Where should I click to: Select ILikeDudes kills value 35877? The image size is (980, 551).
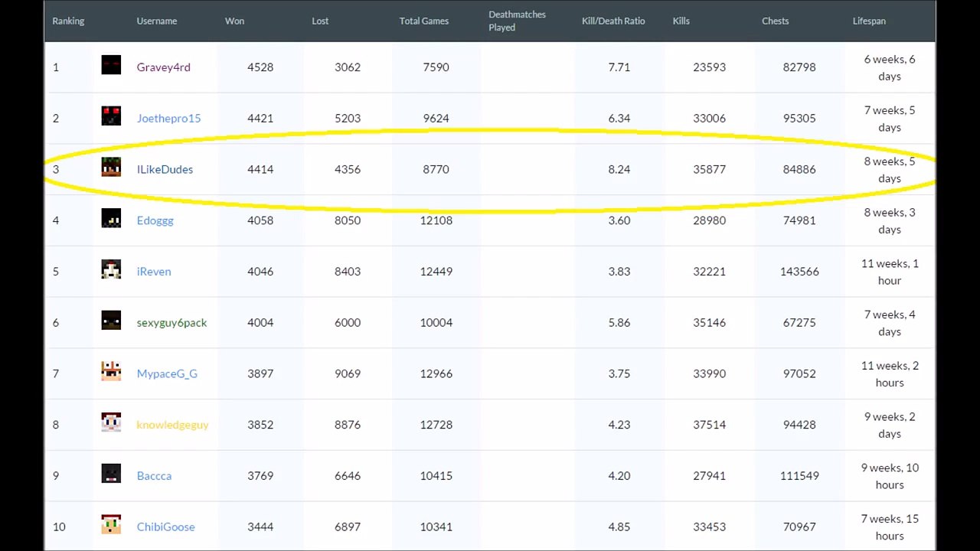[709, 169]
